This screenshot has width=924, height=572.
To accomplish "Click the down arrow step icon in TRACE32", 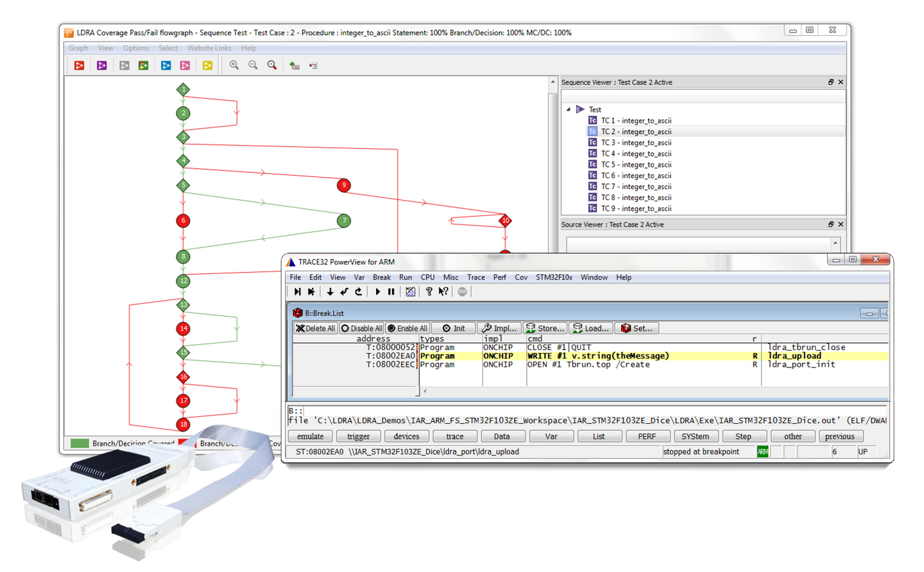I will point(330,292).
